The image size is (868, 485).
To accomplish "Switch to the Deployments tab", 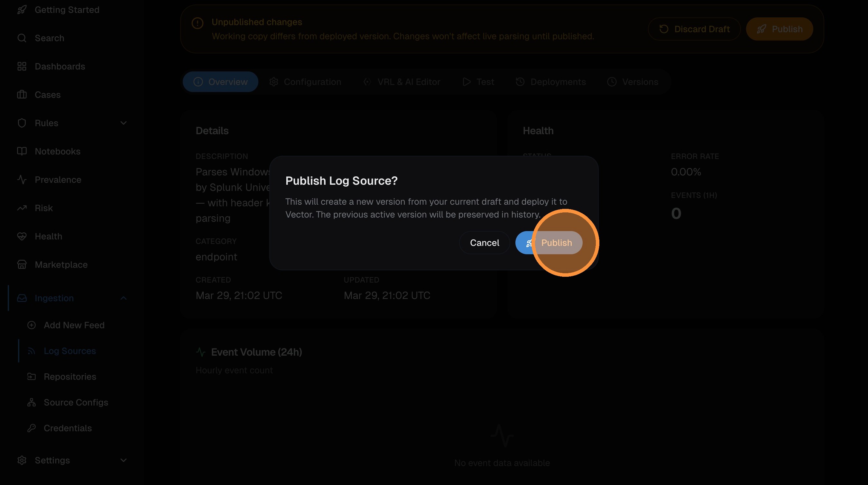I will click(x=550, y=81).
